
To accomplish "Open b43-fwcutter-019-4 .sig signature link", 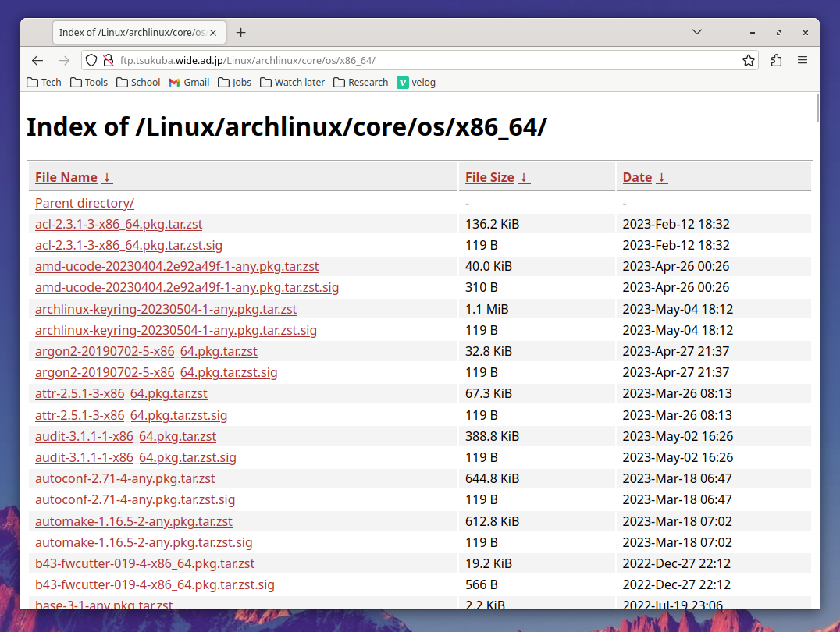I will (155, 585).
